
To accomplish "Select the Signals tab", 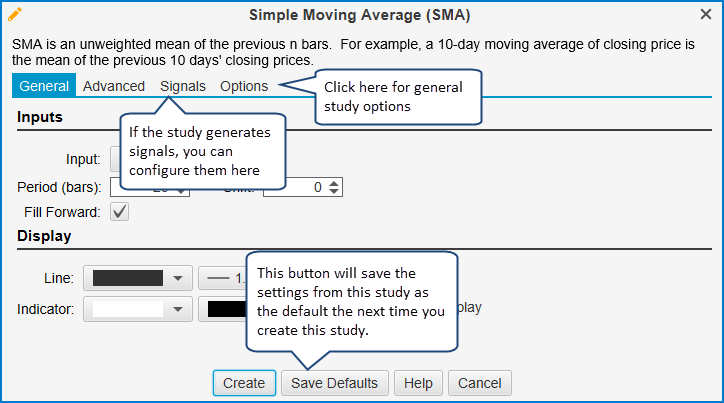I will pos(182,86).
